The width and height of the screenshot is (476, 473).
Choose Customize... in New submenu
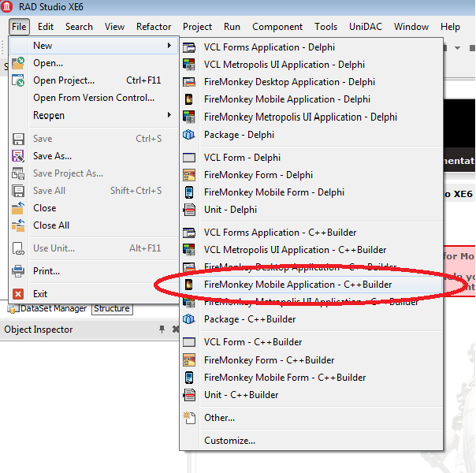click(311, 441)
